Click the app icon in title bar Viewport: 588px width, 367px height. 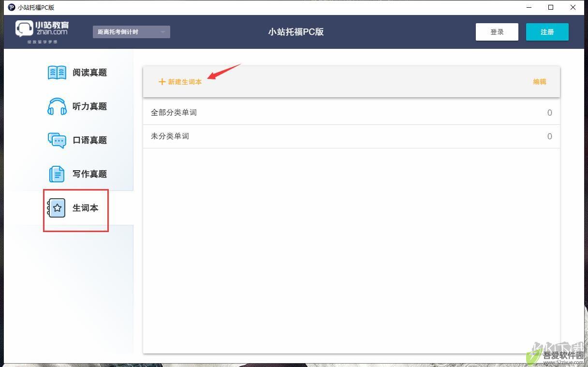[x=12, y=7]
